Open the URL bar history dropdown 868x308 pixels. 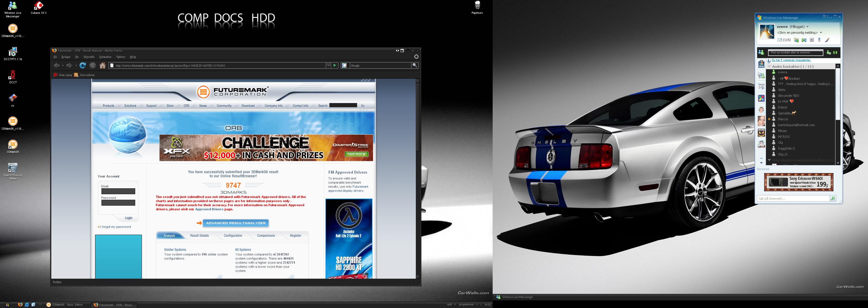[x=328, y=65]
